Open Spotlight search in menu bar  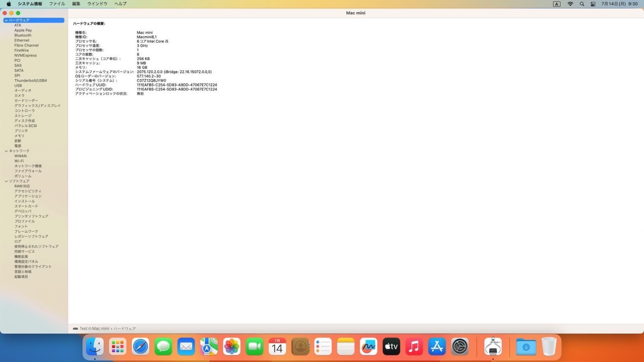[582, 4]
